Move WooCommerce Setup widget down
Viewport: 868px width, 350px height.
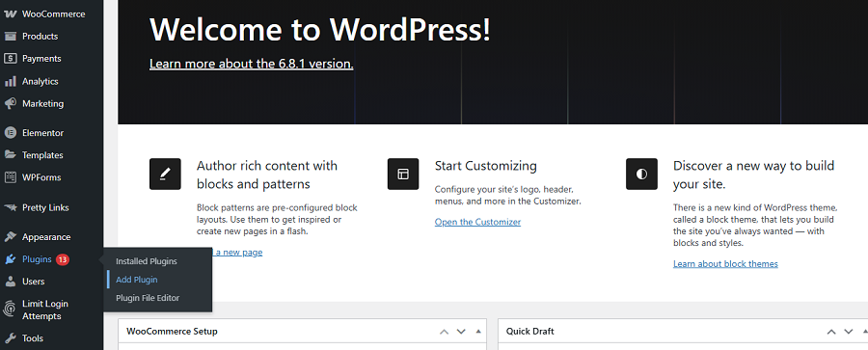(461, 332)
